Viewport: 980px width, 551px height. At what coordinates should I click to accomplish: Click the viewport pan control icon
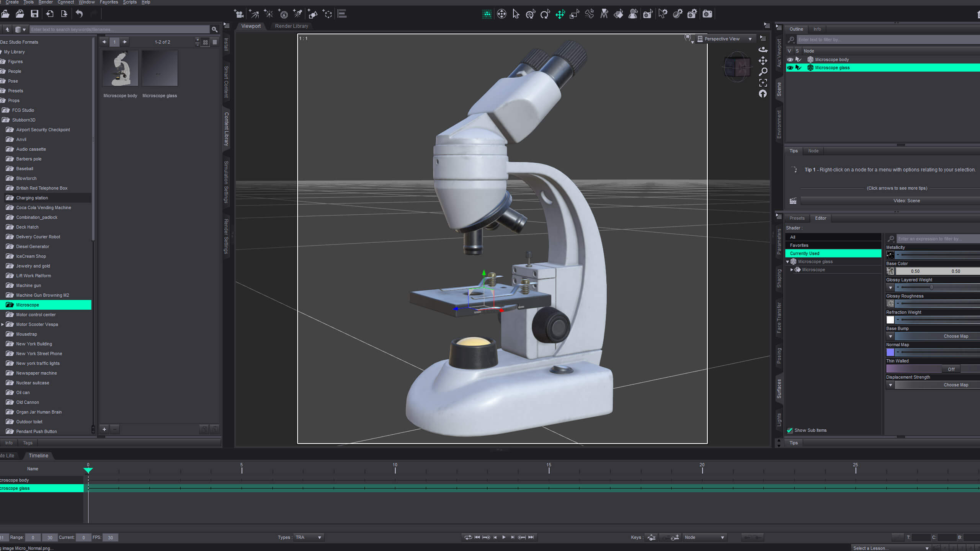pyautogui.click(x=763, y=60)
